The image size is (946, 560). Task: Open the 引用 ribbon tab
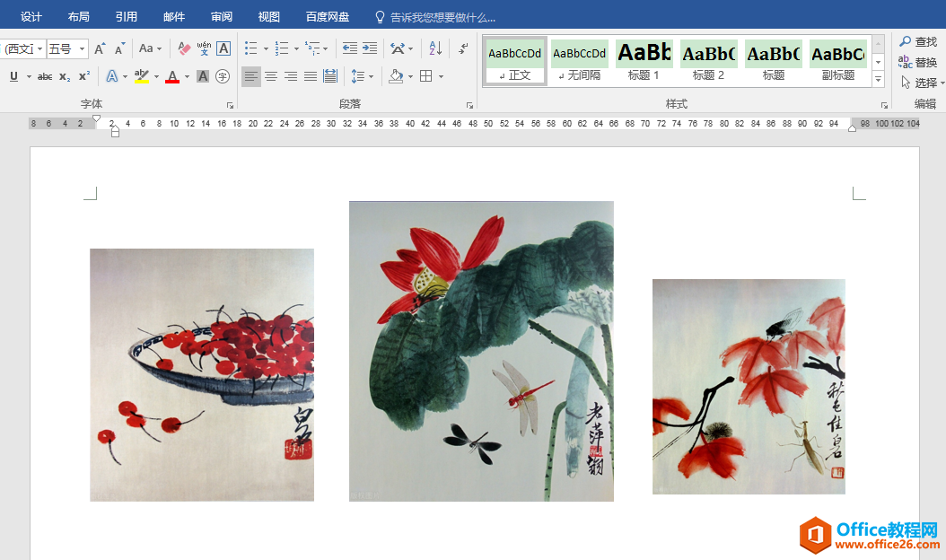(126, 17)
